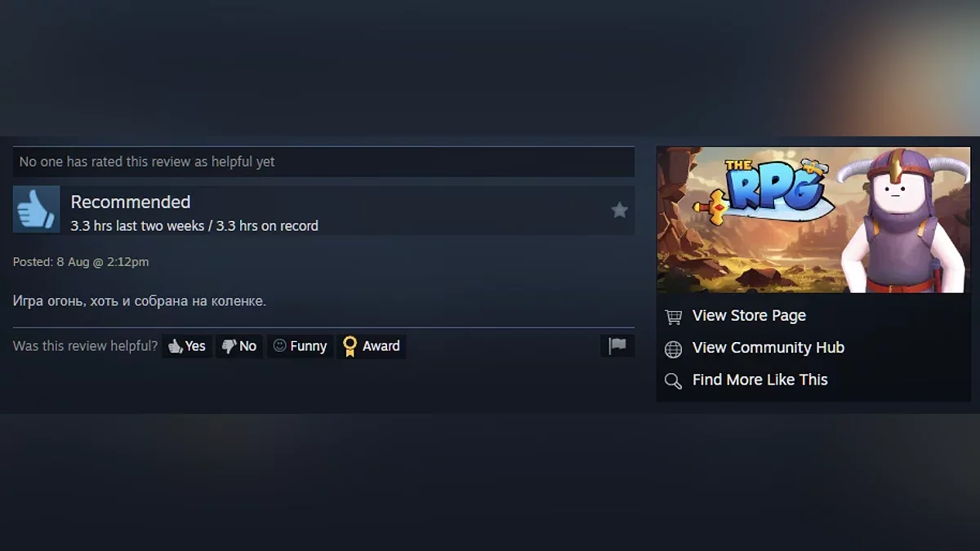Select Find More Like This

(760, 380)
